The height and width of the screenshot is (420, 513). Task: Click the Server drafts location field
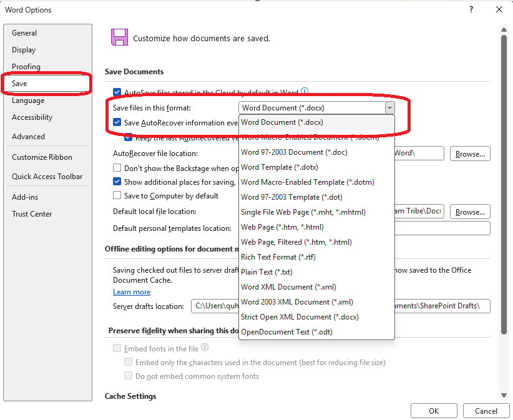click(341, 306)
